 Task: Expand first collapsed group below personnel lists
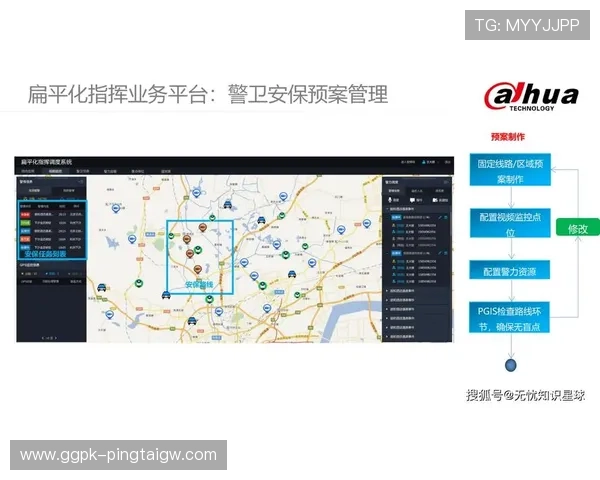pos(387,291)
